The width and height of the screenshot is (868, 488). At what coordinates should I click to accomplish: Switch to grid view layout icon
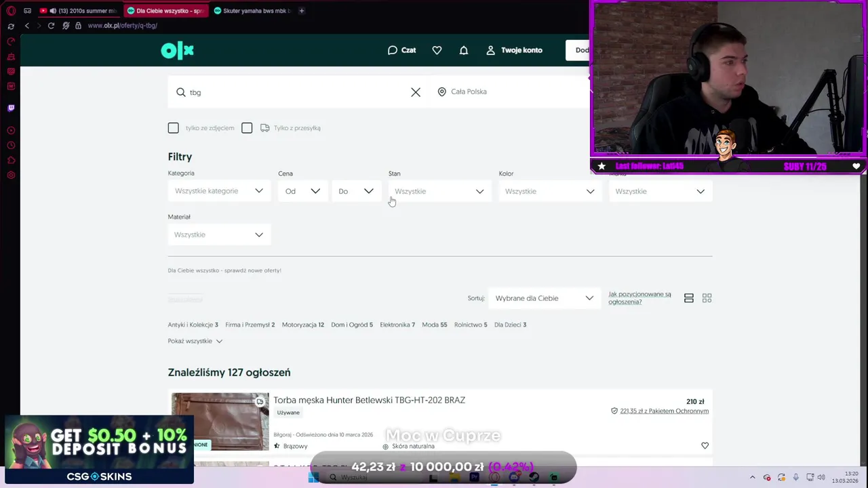pyautogui.click(x=707, y=298)
